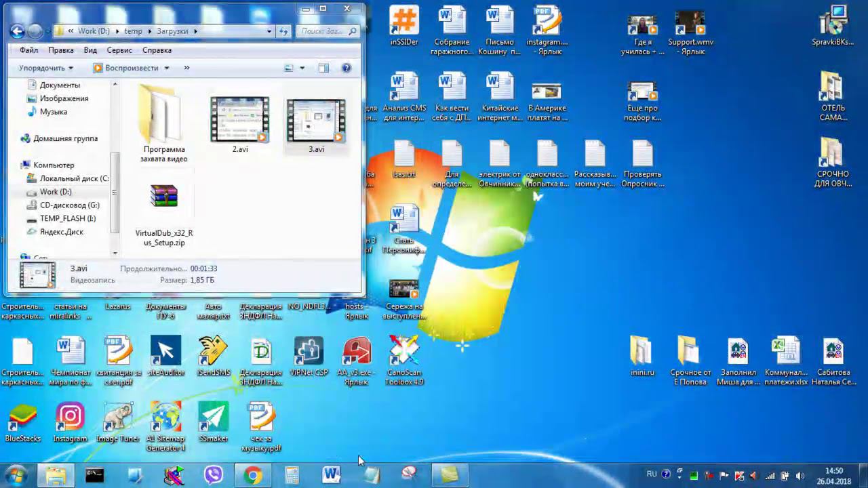Screen dimensions: 868x488
Task: Click Work (D:) in the address bar
Action: [x=94, y=31]
